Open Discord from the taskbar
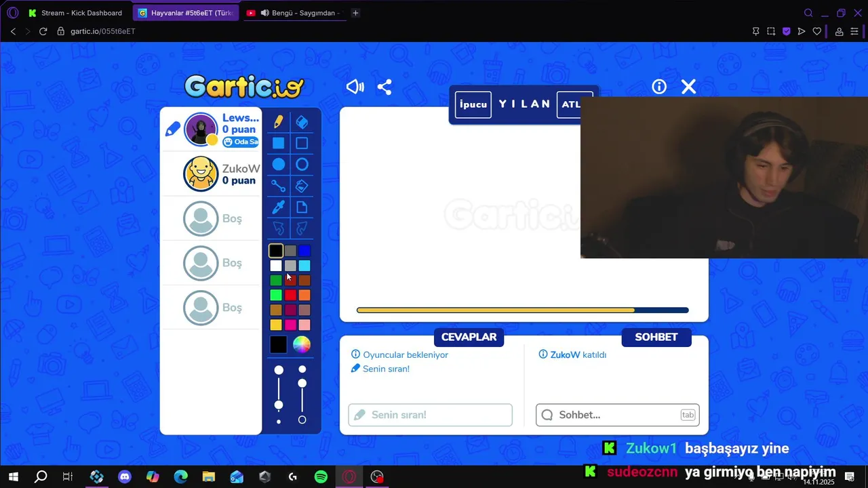This screenshot has height=488, width=868. pyautogui.click(x=125, y=476)
